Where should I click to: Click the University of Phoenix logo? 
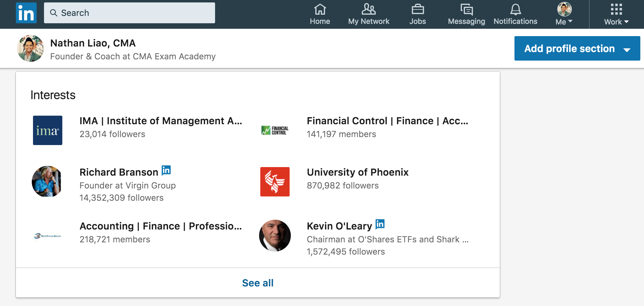pos(275,182)
